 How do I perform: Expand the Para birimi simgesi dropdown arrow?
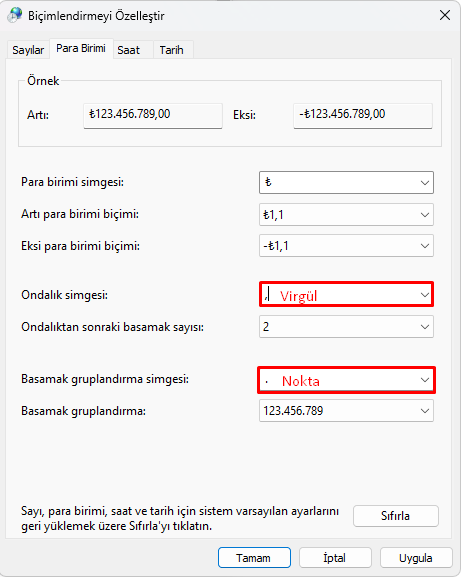[x=424, y=183]
